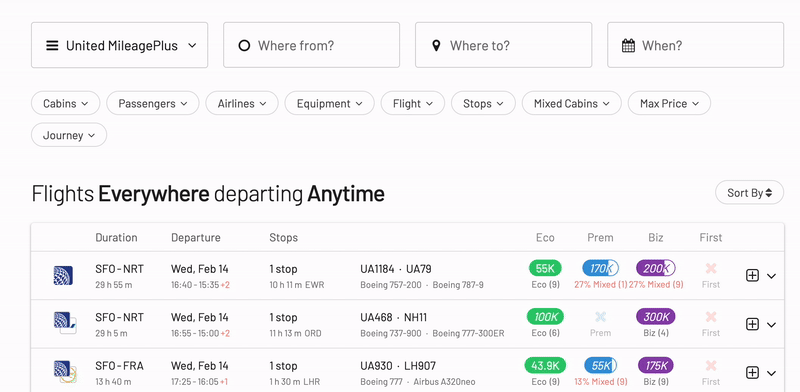800x392 pixels.
Task: Open the When? date field
Action: click(x=695, y=45)
